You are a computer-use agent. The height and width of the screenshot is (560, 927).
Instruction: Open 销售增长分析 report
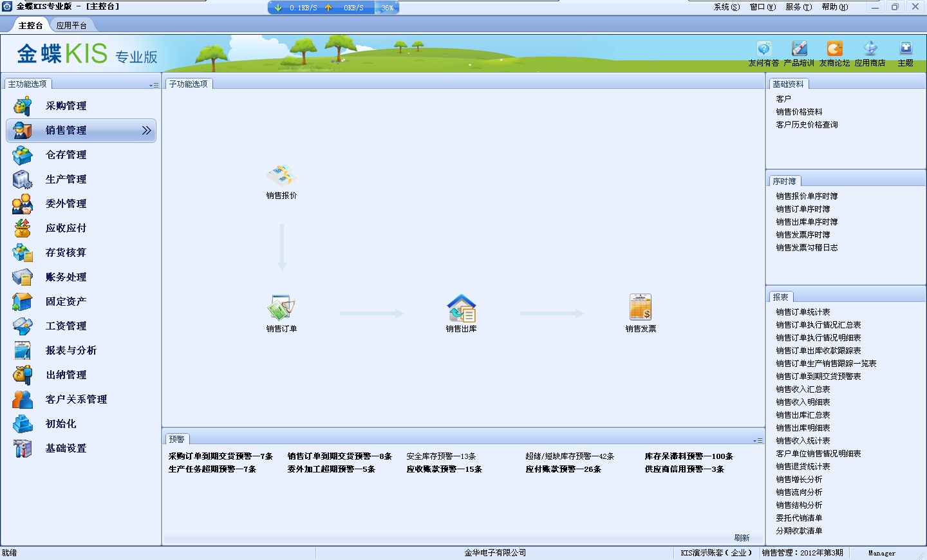pos(799,480)
